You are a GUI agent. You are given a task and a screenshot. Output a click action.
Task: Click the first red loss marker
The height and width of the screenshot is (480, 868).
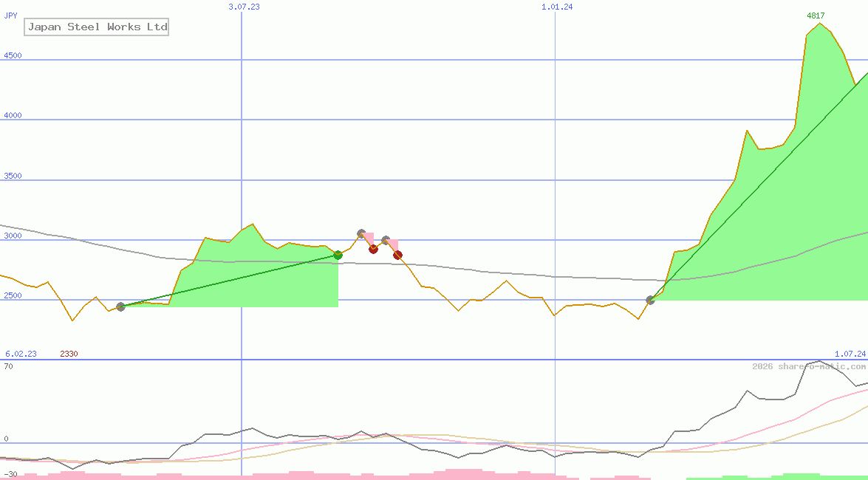pos(373,249)
